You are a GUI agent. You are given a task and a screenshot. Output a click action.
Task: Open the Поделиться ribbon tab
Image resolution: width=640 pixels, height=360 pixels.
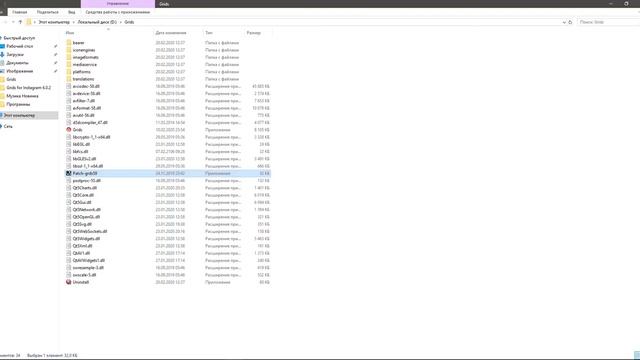tap(47, 12)
